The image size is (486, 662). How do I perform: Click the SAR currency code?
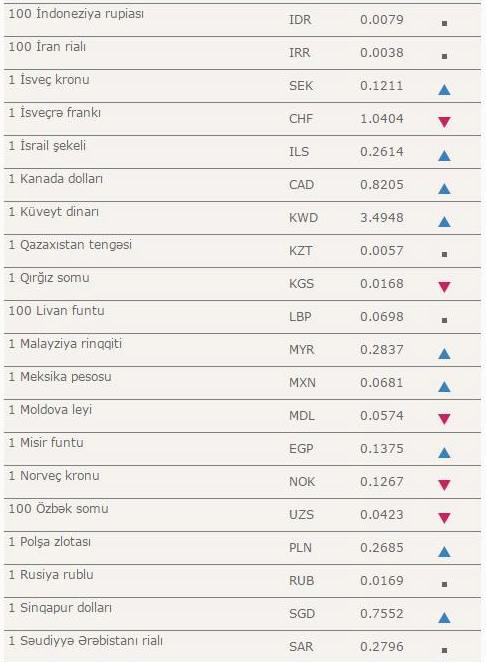click(x=301, y=647)
